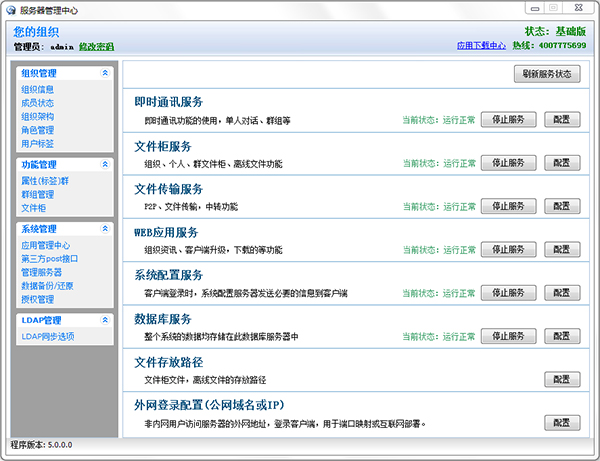Go to 应用管理中心 in 系统管理

(x=45, y=245)
